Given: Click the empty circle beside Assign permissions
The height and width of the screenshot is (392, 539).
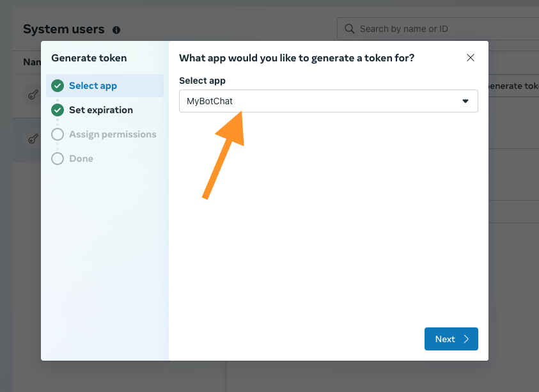Looking at the screenshot, I should (58, 134).
